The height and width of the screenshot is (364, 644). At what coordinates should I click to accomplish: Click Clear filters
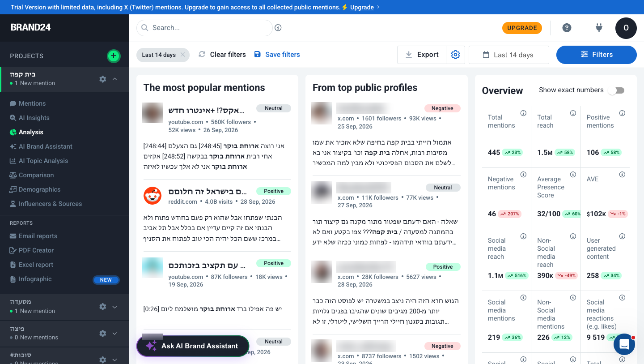222,55
